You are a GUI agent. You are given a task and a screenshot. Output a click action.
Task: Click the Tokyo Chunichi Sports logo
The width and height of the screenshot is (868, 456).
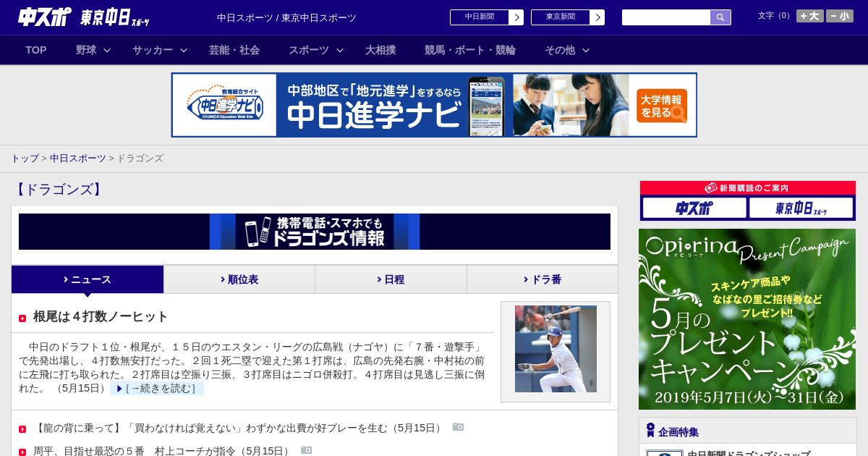(x=115, y=18)
